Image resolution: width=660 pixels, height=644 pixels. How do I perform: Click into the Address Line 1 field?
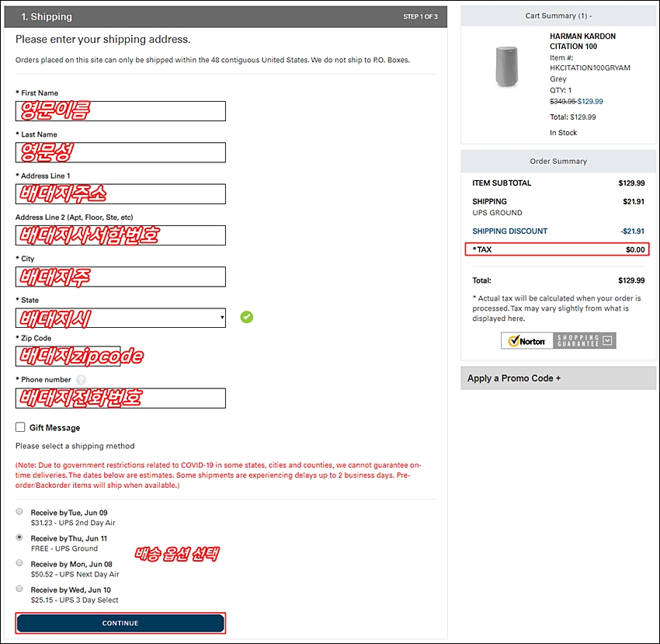120,194
